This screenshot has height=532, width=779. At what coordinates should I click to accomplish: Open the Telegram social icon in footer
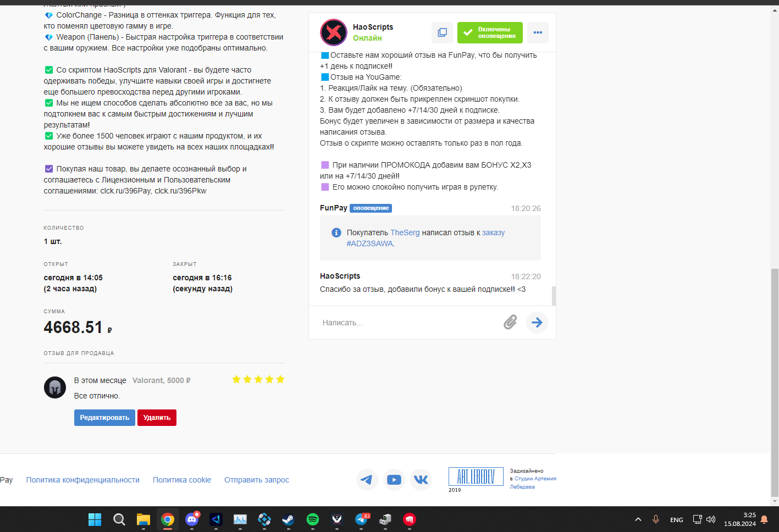tap(367, 480)
